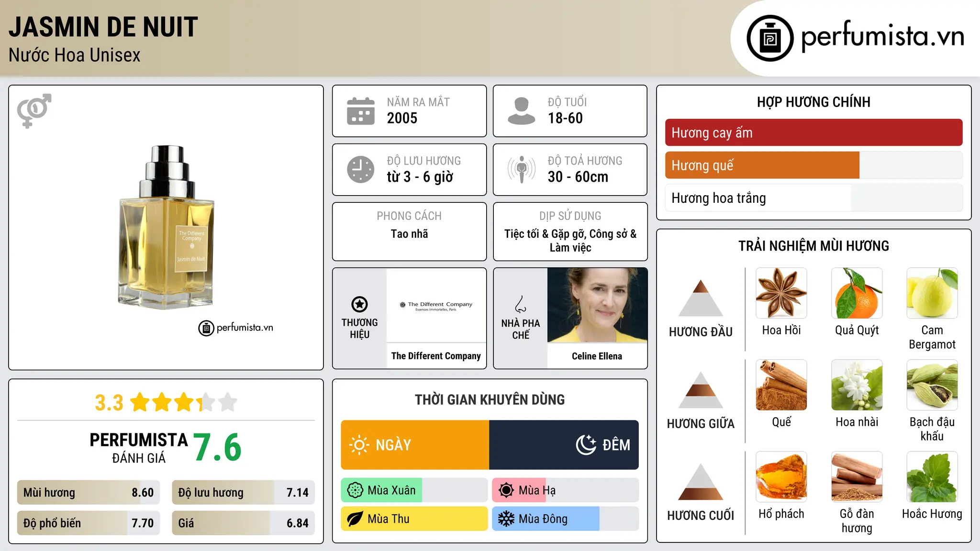Click the pink Mùa Hạ season bar
Image resolution: width=980 pixels, height=551 pixels.
point(519,490)
